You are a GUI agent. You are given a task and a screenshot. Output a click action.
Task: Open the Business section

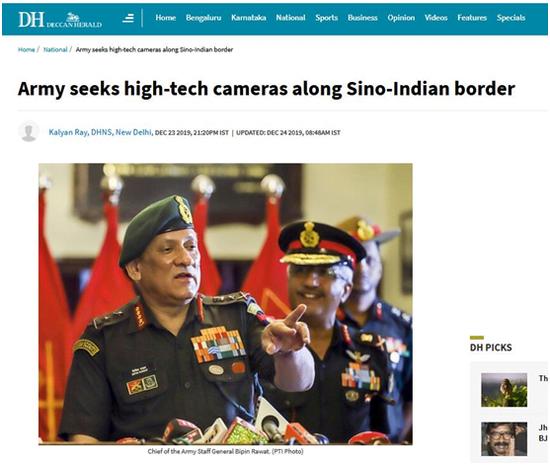click(362, 18)
